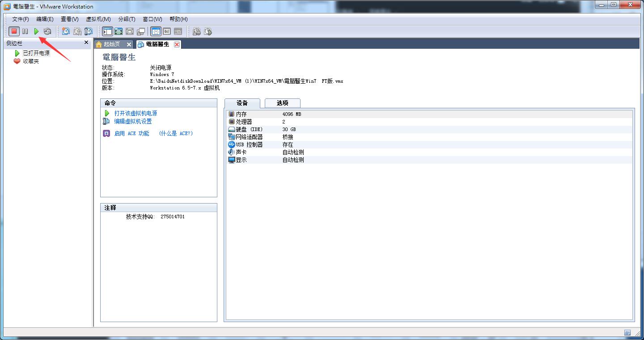644x340 pixels.
Task: Select the USB 控制器 device row
Action: coord(430,144)
